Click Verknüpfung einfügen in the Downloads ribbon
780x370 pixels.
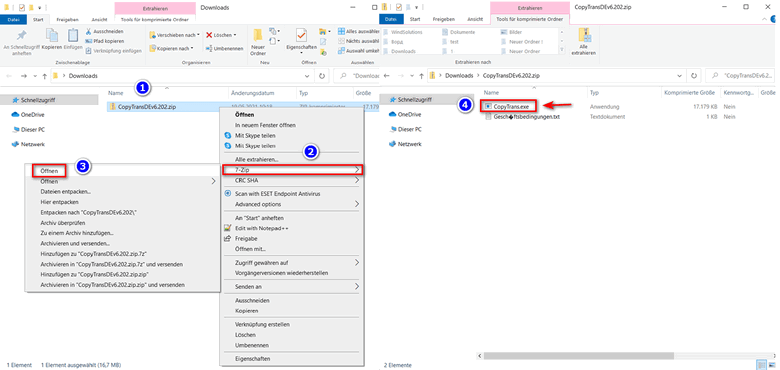point(113,50)
